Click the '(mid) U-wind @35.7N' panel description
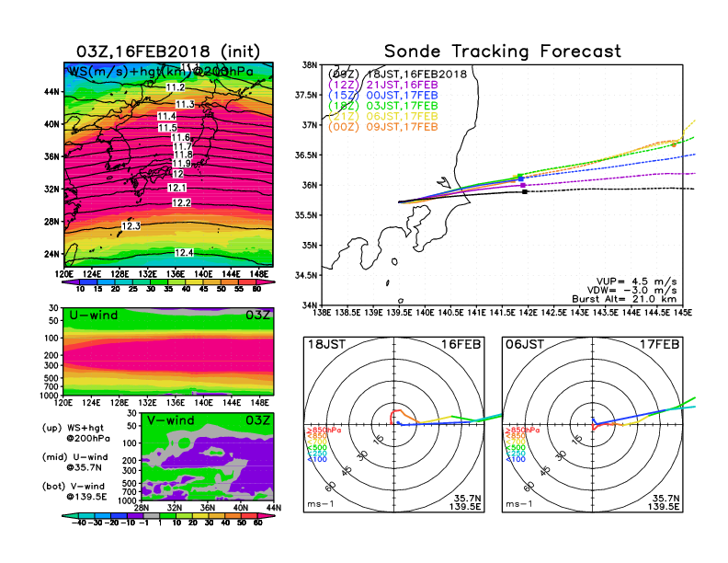Screen dimensions: 728x563 tap(75, 462)
